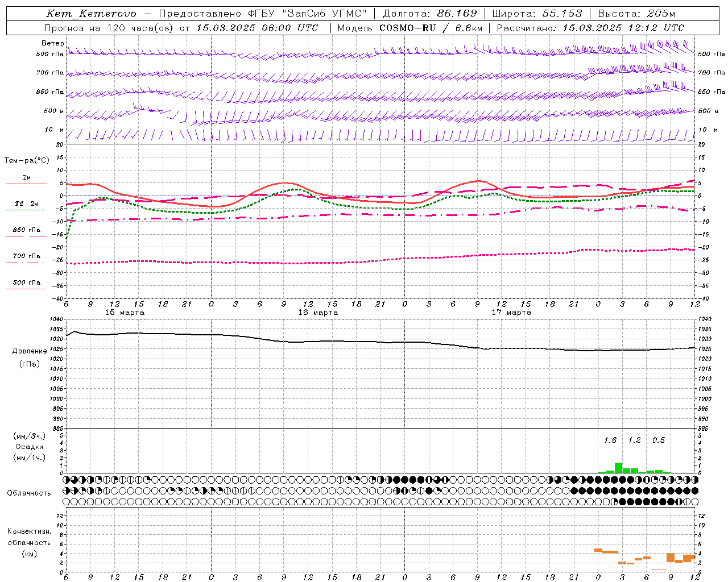The image size is (728, 582).
Task: Click the Долгота: 86.169 longitude value
Action: tap(429, 14)
